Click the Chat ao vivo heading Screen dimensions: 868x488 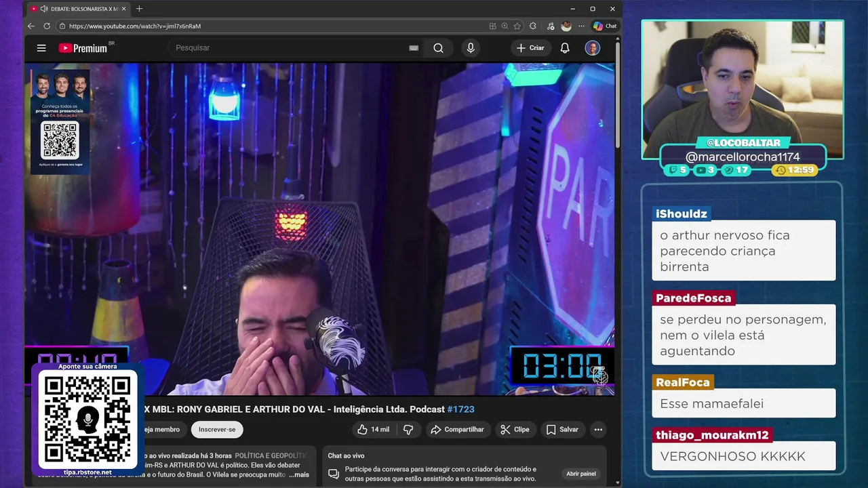(347, 455)
